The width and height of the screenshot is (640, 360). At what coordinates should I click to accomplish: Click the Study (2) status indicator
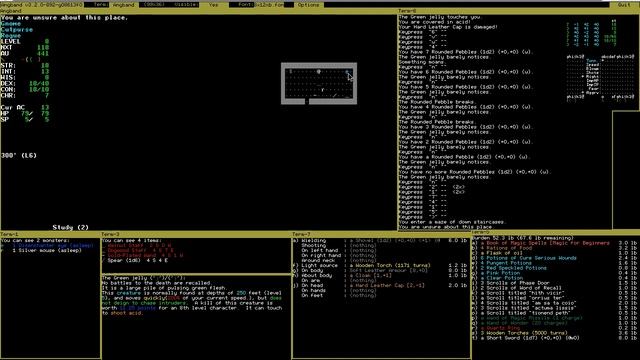pos(70,227)
